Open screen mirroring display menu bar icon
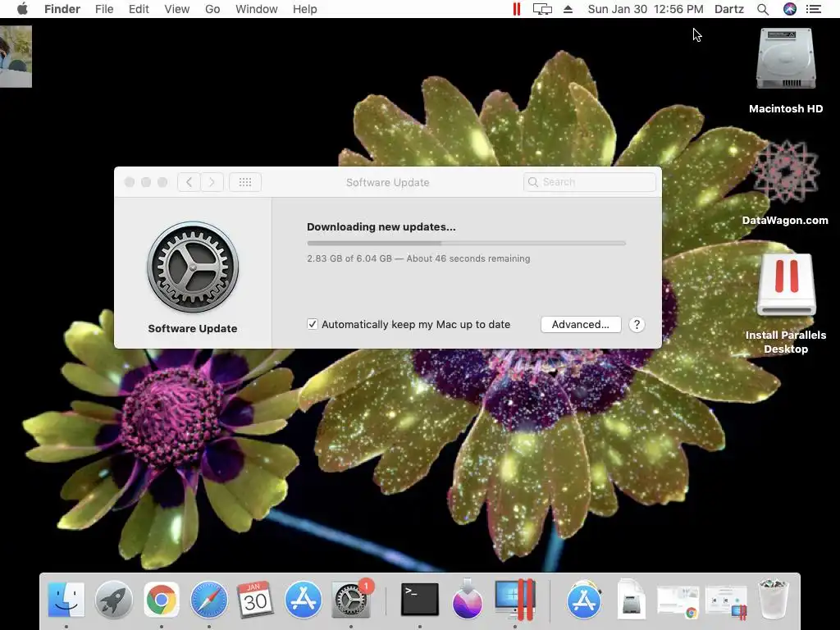Image resolution: width=840 pixels, height=630 pixels. pyautogui.click(x=542, y=9)
